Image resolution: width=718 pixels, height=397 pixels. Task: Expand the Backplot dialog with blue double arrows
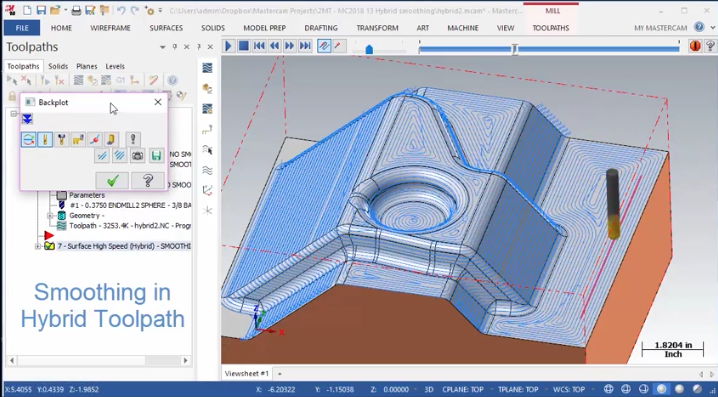(27, 120)
